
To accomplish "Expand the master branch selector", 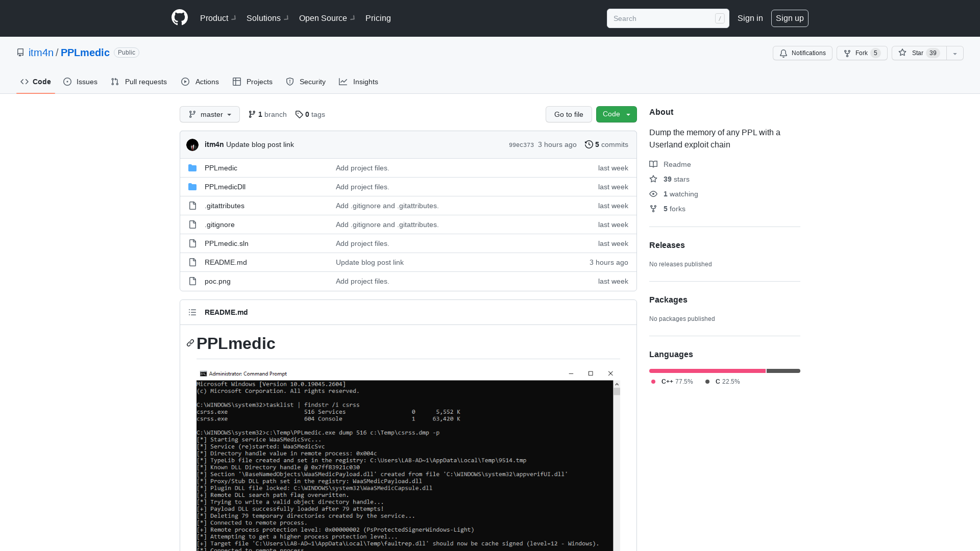I will [x=209, y=114].
